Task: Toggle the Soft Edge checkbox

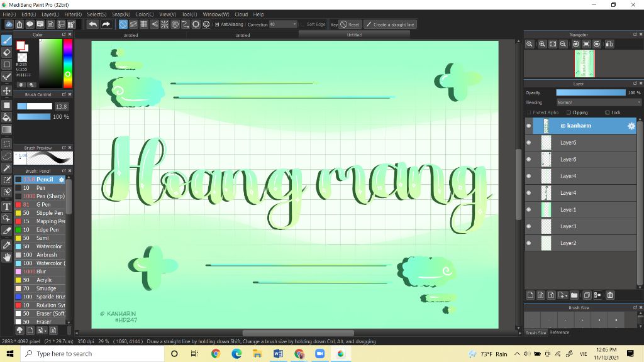Action: point(303,25)
